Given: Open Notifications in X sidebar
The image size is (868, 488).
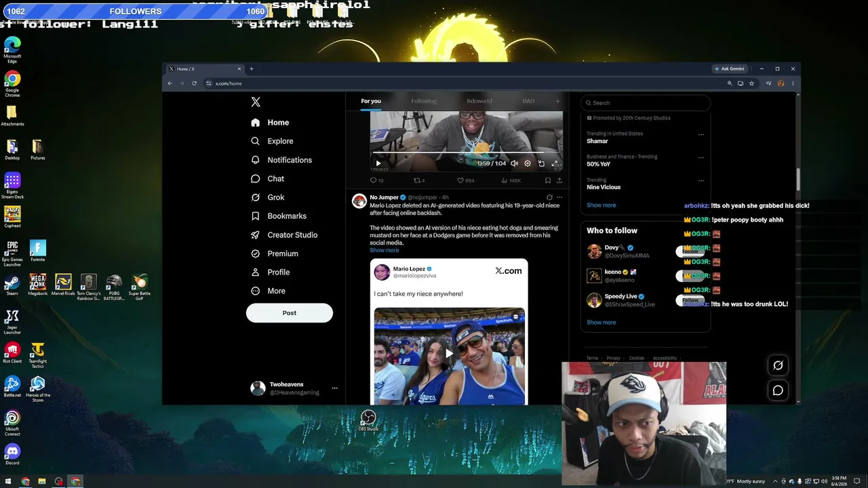Looking at the screenshot, I should 281,160.
